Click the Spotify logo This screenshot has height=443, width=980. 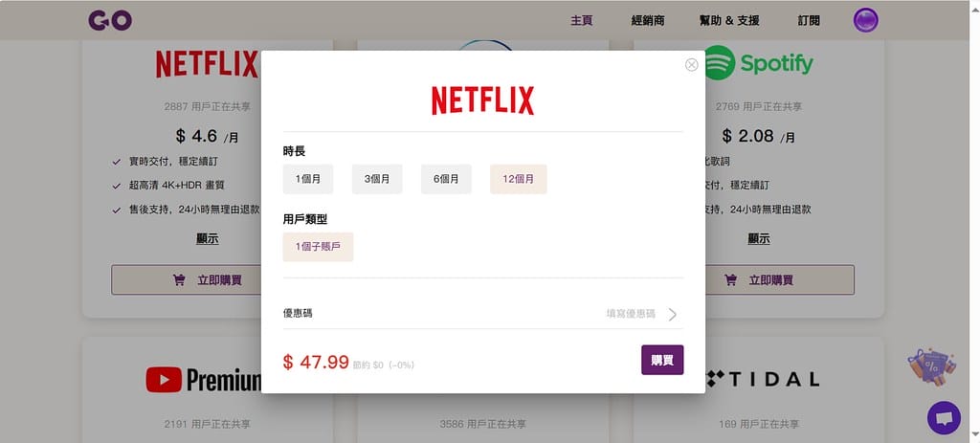[759, 63]
